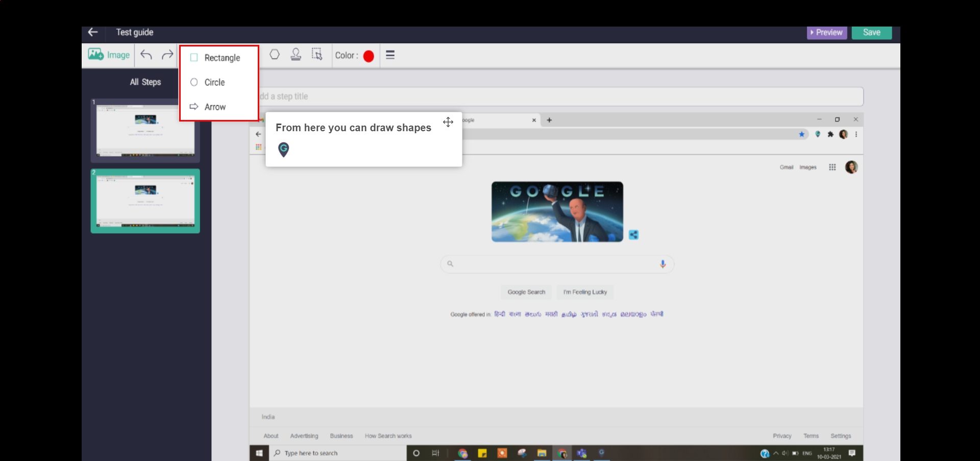Expand hidden system tray icons
The width and height of the screenshot is (980, 461).
pos(776,453)
